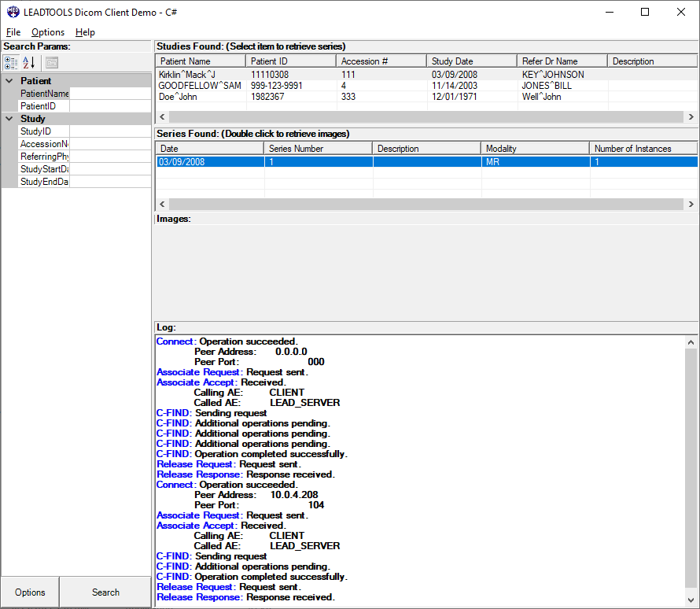
Task: Select the GOODFELLOW^SAM study row
Action: 426,86
